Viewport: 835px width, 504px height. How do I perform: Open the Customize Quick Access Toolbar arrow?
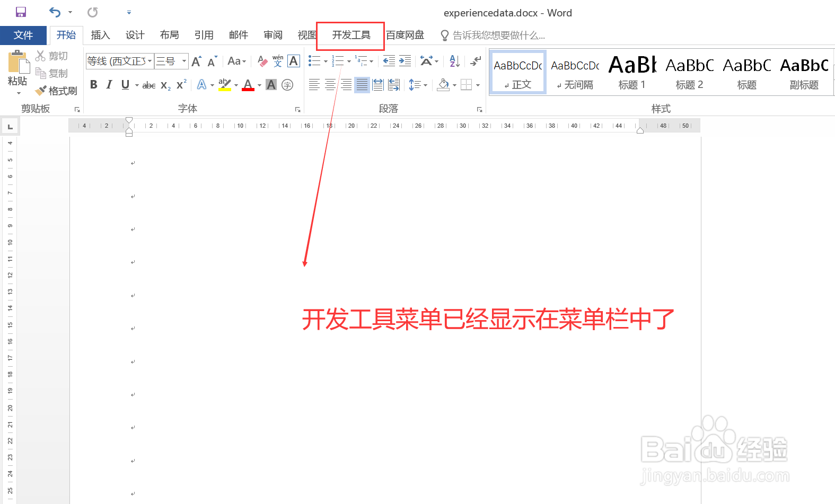[x=129, y=12]
